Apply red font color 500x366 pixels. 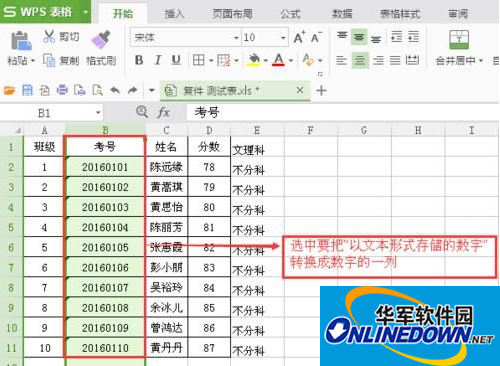pyautogui.click(x=279, y=60)
